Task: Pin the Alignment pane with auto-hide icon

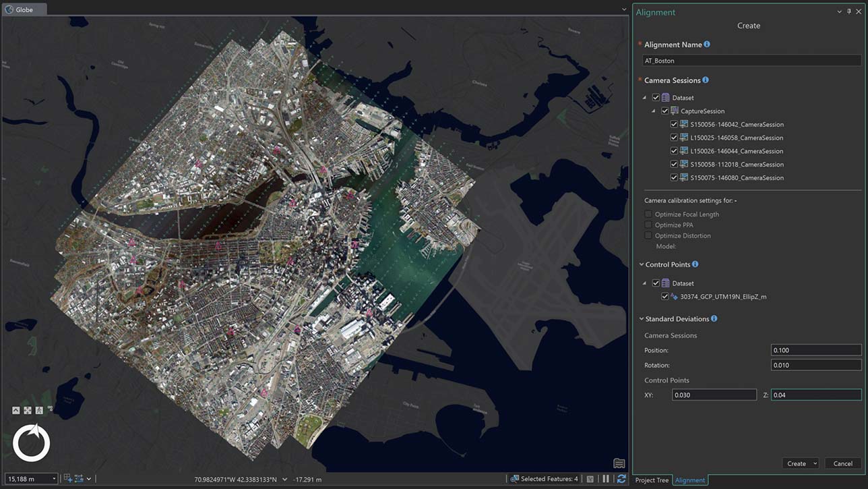Action: 848,12
